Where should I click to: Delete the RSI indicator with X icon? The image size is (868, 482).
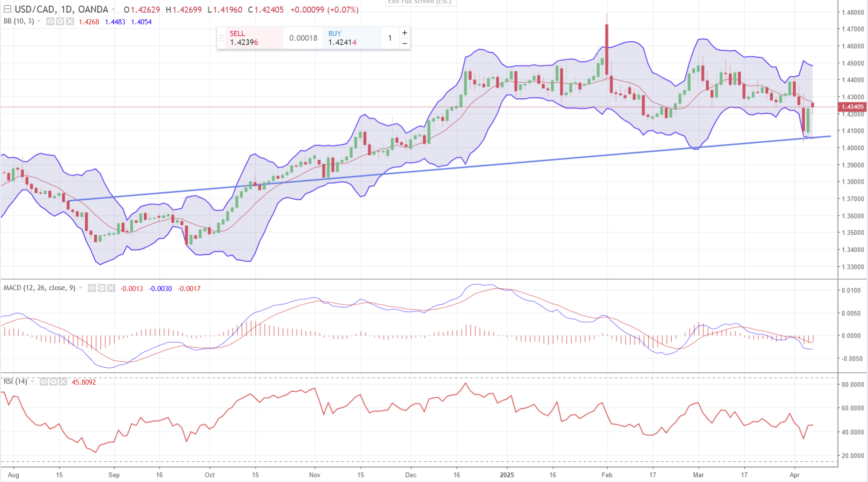click(x=63, y=382)
